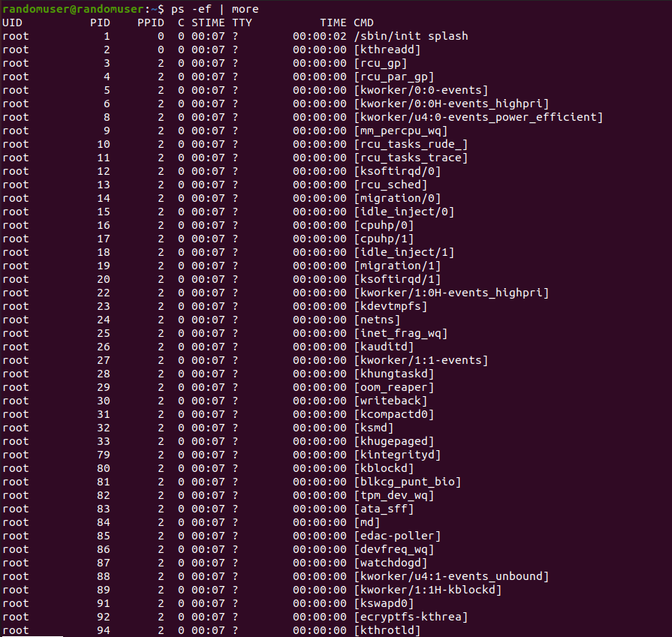This screenshot has height=637, width=672.
Task: Click the TIME column header
Action: click(x=333, y=23)
